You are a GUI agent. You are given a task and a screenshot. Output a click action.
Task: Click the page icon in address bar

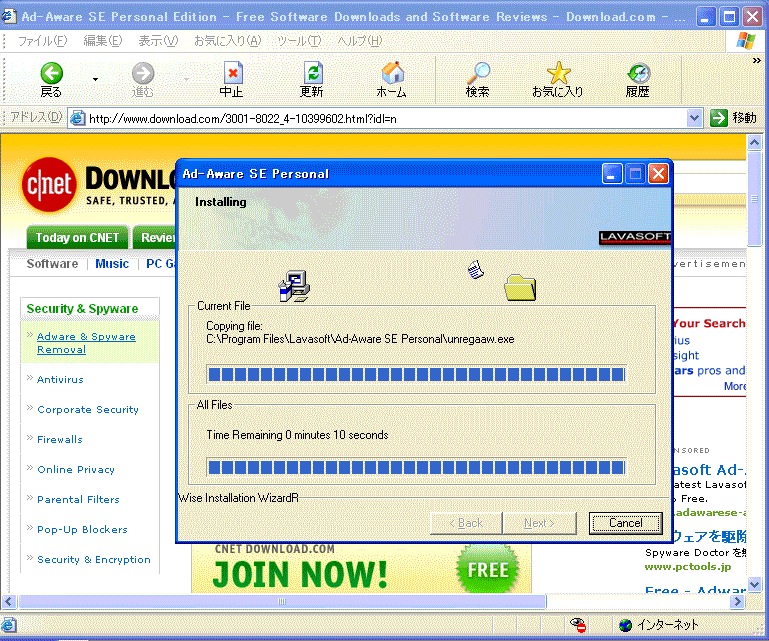pos(77,118)
